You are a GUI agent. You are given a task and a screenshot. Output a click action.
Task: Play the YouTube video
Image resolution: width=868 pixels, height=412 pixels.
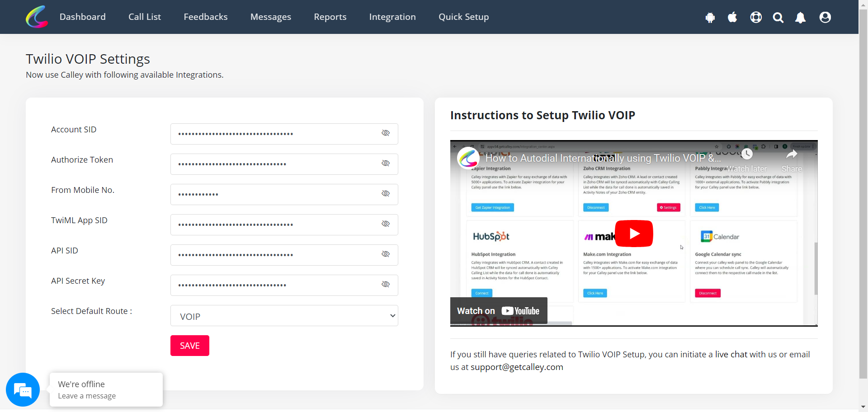(x=634, y=234)
